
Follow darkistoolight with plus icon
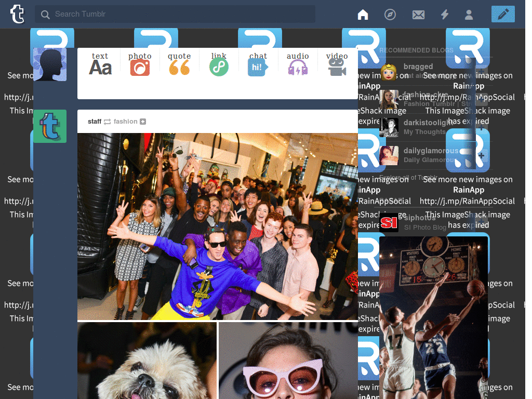(481, 128)
